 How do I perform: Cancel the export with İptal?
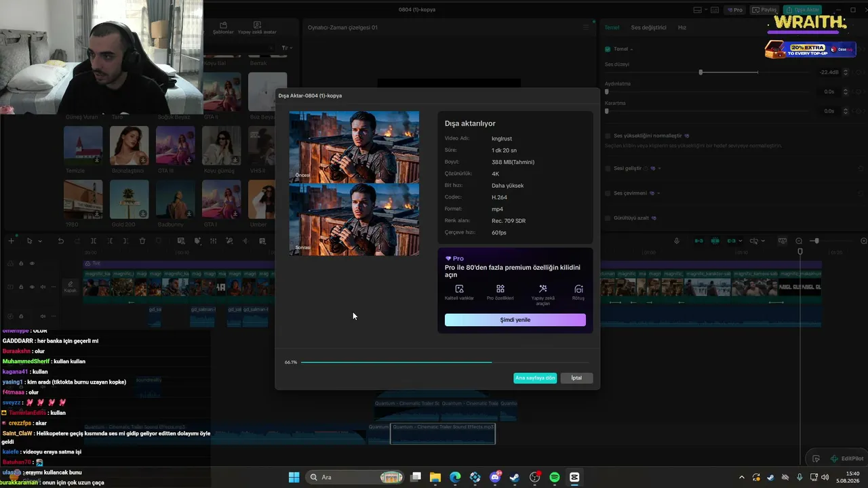(576, 378)
